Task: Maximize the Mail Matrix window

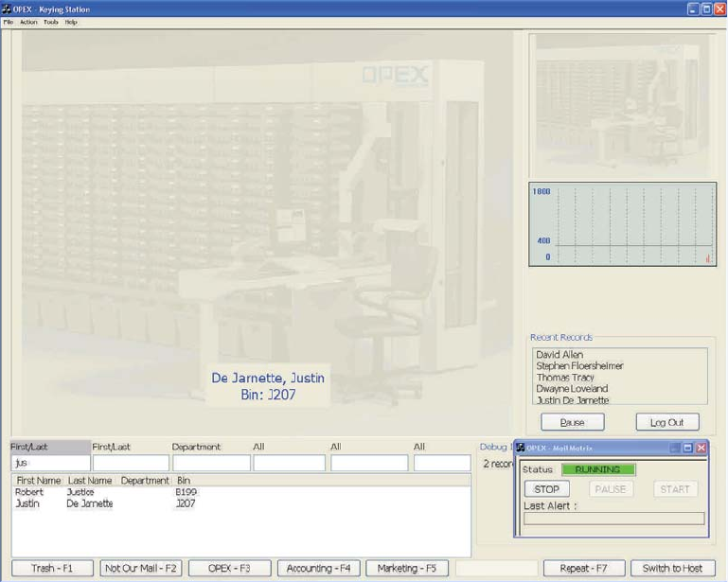Action: point(688,448)
